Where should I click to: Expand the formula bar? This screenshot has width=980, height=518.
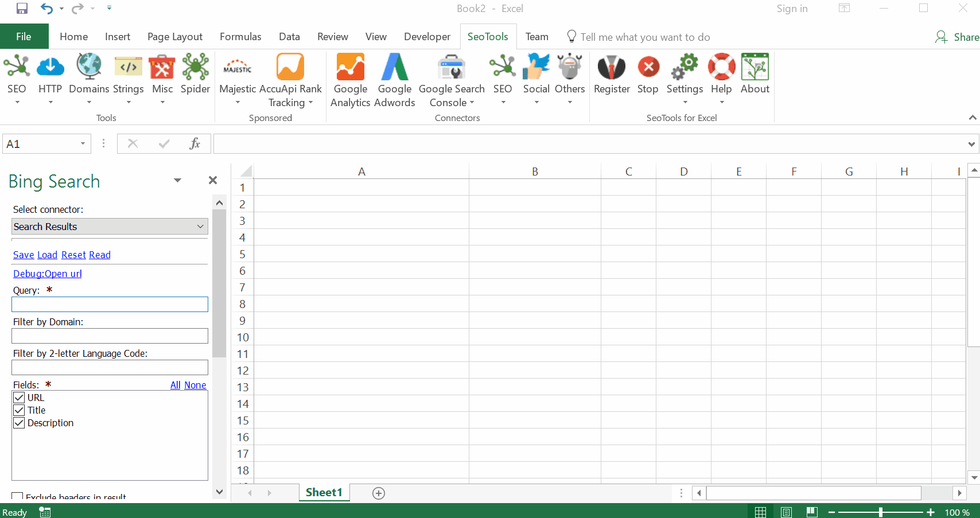click(x=971, y=144)
